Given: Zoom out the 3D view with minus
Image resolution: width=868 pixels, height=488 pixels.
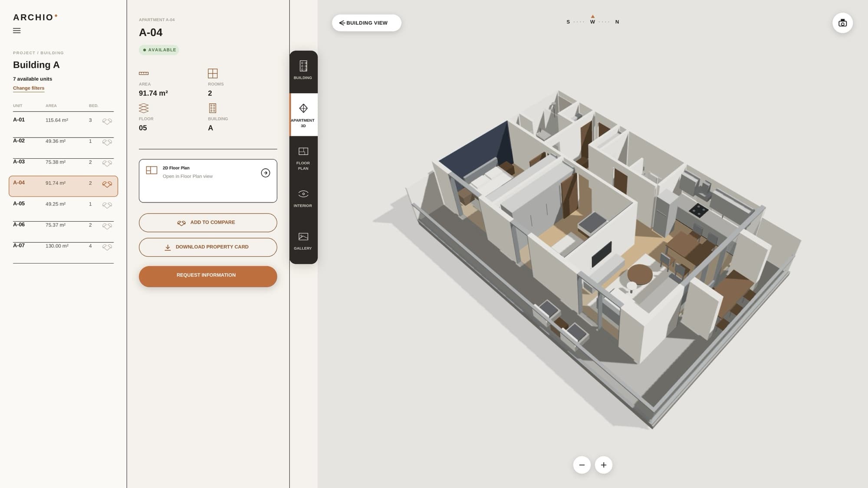Looking at the screenshot, I should tap(582, 465).
